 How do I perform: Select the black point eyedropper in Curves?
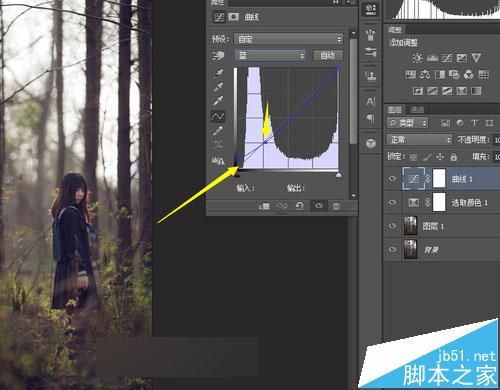point(218,73)
